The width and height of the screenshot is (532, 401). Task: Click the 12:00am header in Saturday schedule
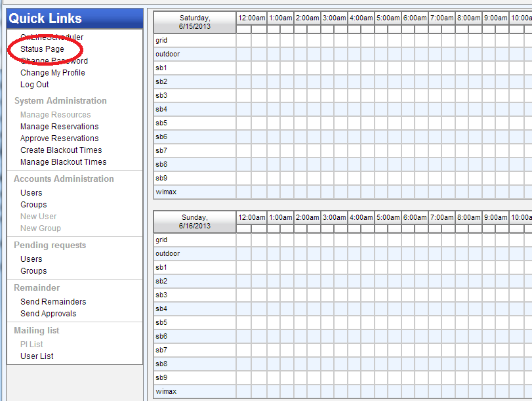point(252,18)
